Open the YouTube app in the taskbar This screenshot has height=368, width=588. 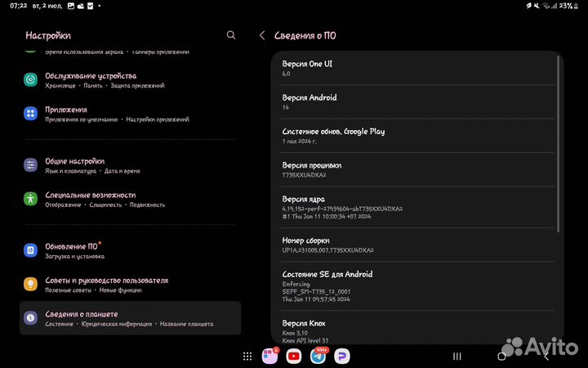tap(294, 357)
